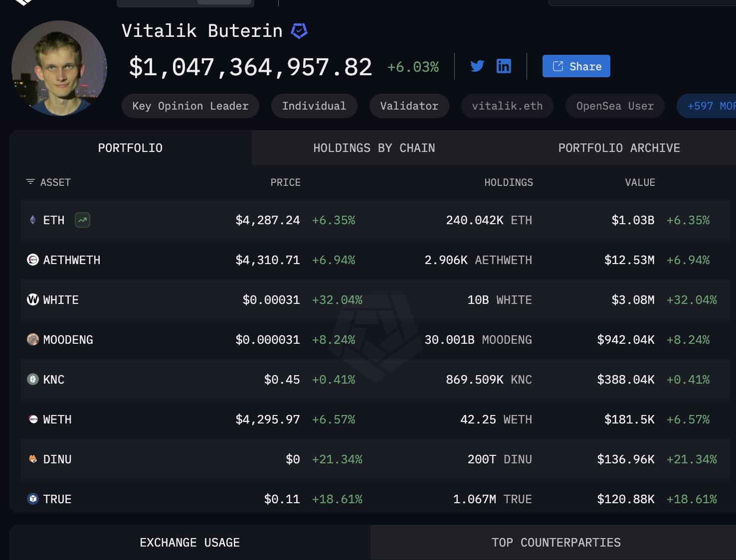Click the $1.03B ETH value
Screen dimensions: 736x560
(633, 220)
